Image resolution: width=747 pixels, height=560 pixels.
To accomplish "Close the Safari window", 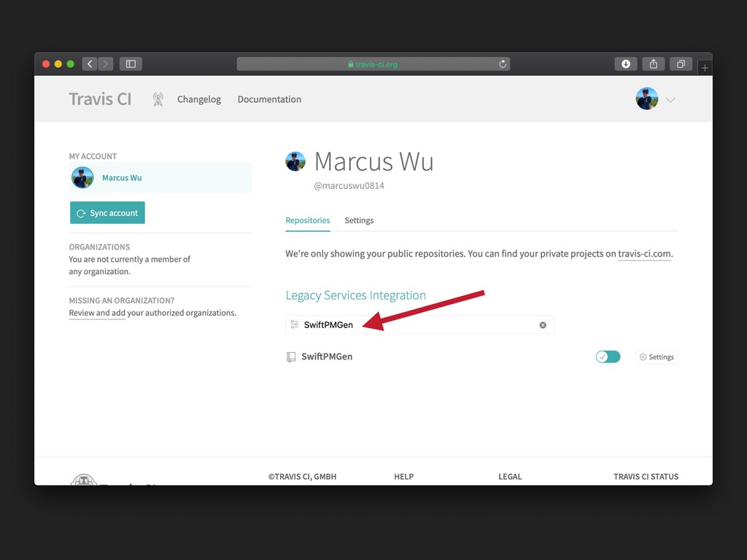I will (x=46, y=64).
